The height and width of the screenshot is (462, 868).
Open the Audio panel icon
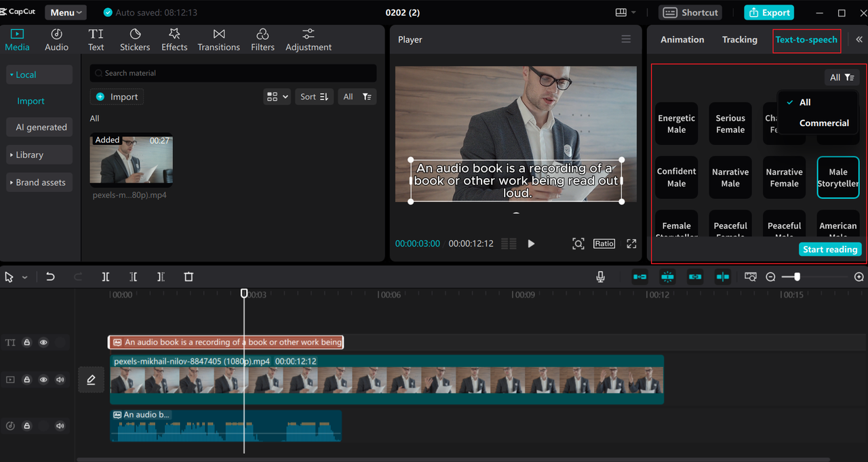click(56, 40)
